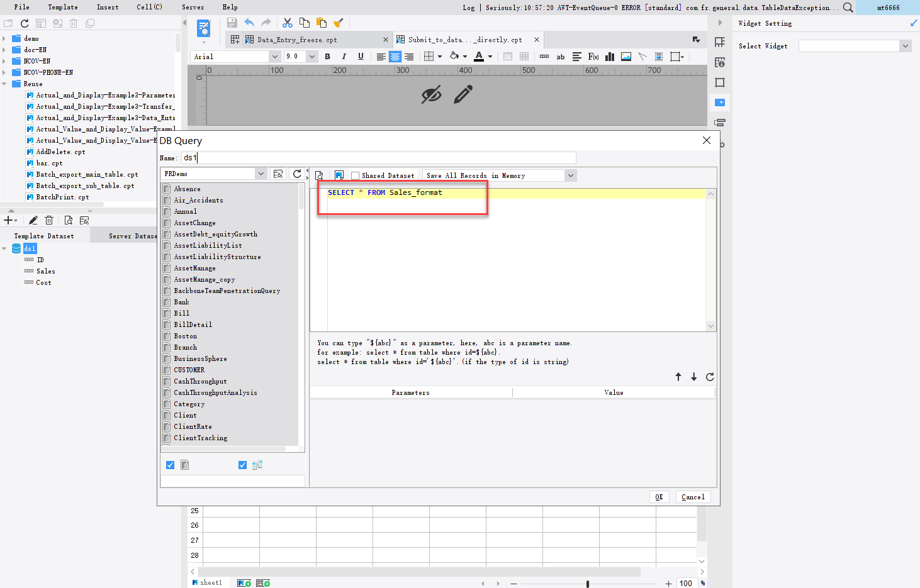Click the search magnifier icon at top right
This screenshot has height=588, width=920.
[848, 8]
